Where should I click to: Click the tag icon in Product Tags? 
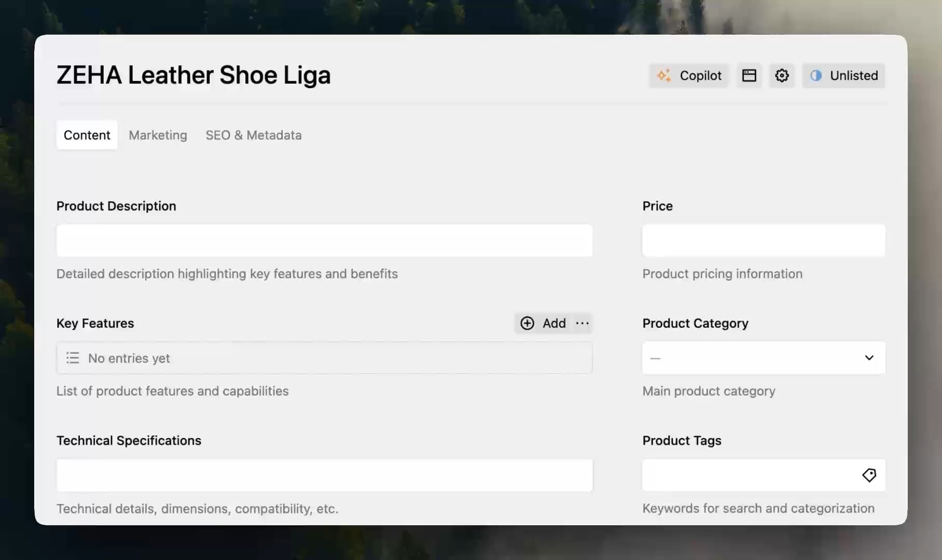point(869,475)
